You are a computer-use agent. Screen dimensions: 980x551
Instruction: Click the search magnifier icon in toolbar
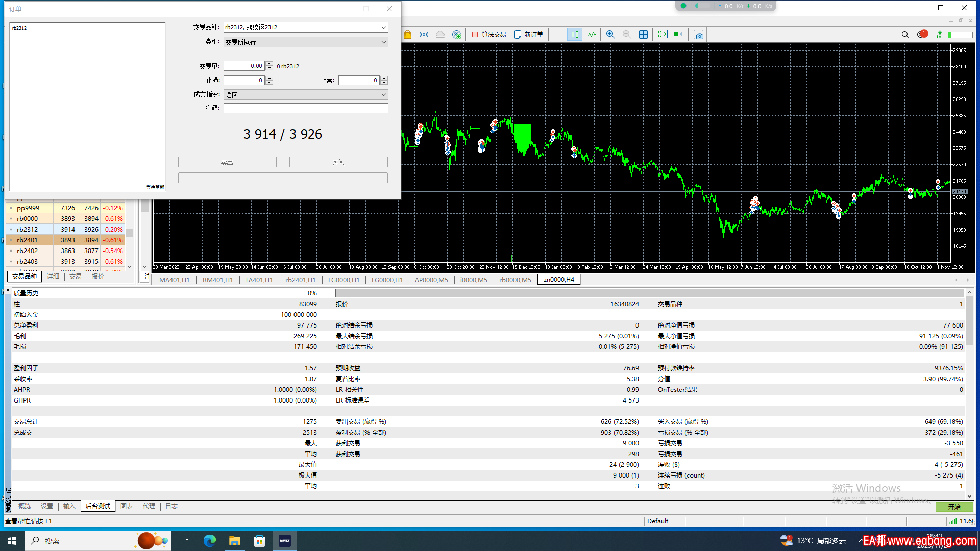(x=905, y=35)
